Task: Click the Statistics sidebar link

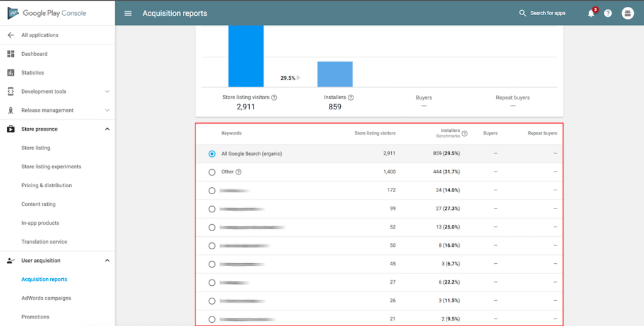Action: click(x=33, y=73)
